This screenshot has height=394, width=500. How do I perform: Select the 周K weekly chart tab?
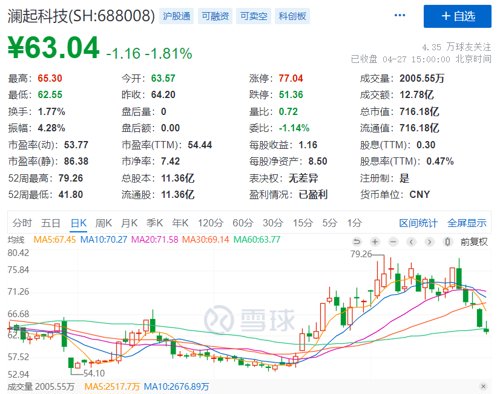[x=103, y=223]
